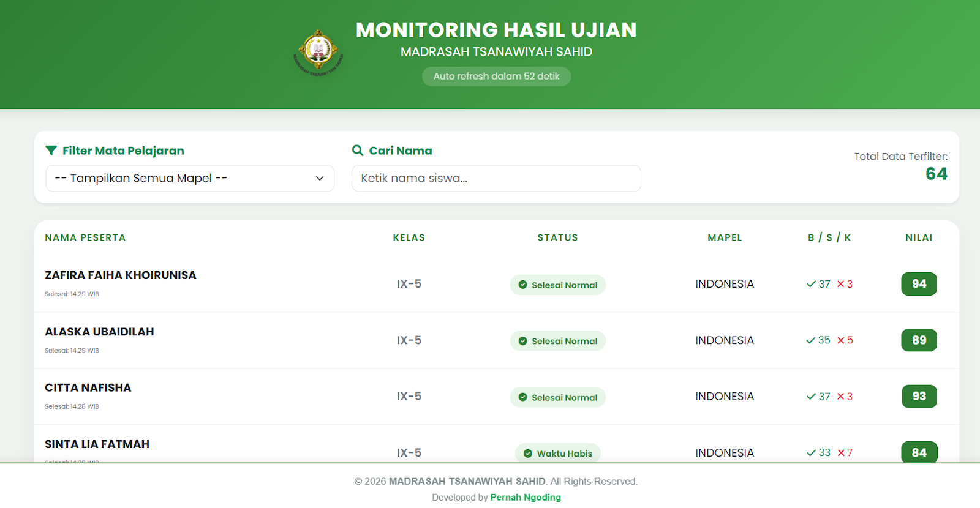Click the Waktu Habis status badge
This screenshot has height=508, width=980.
(x=558, y=453)
